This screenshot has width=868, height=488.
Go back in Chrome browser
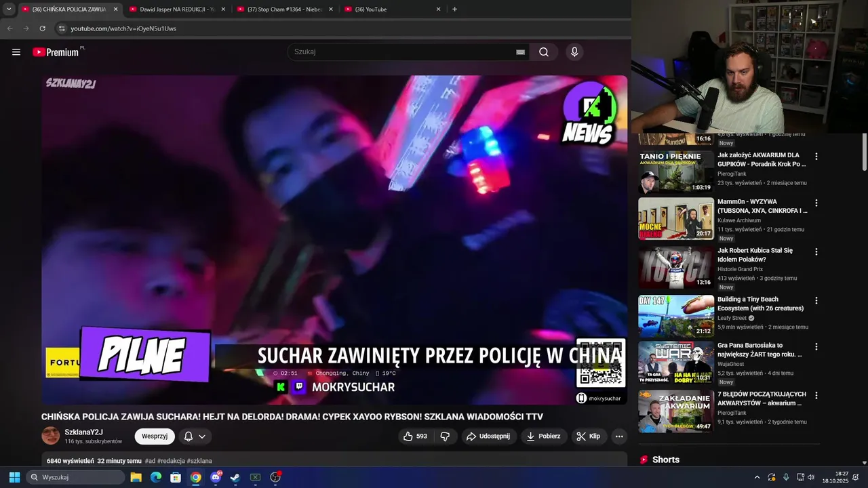(9, 28)
